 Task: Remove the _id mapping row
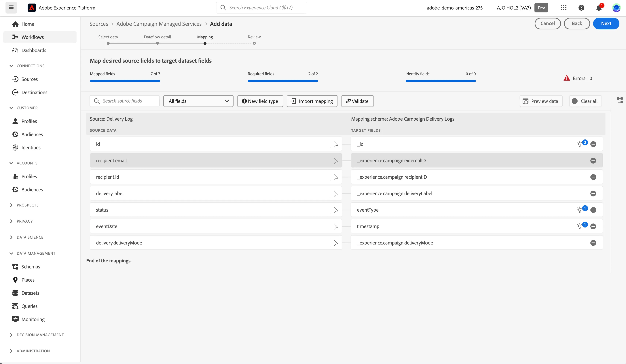tap(593, 144)
